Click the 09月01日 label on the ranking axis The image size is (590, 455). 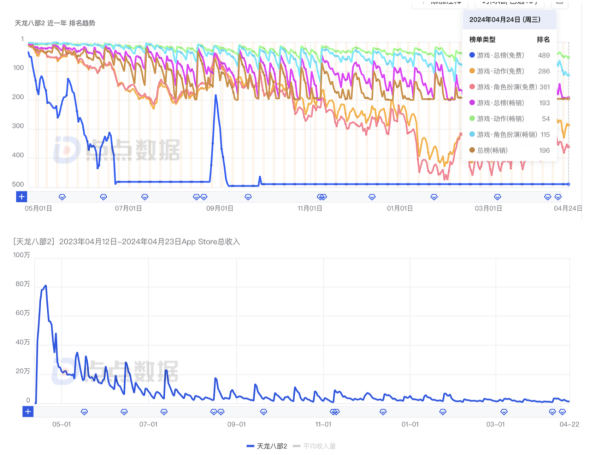coord(219,208)
